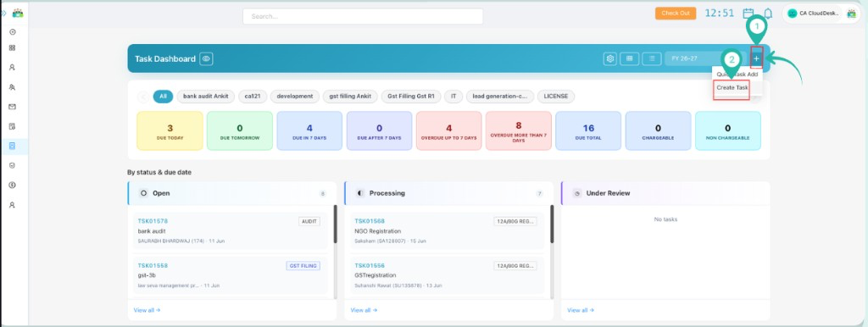Select the Gst Filling Gst R1 chip
The image size is (868, 327).
coord(411,97)
